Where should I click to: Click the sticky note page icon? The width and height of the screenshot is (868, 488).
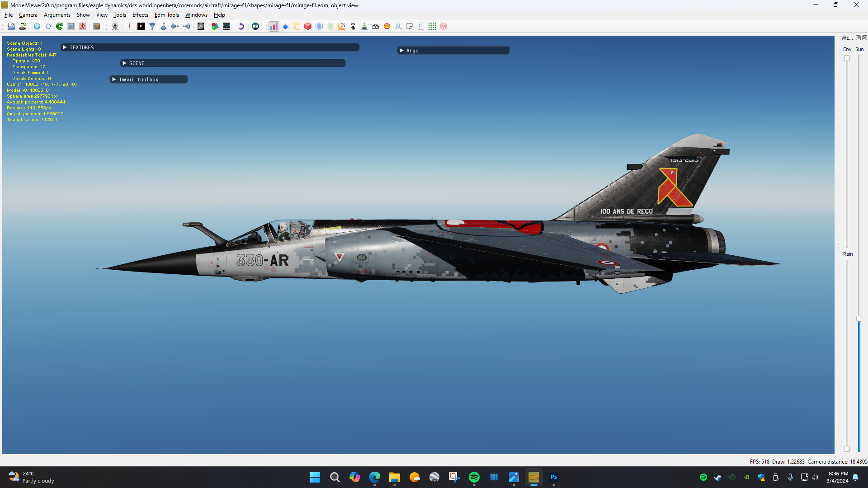pyautogui.click(x=410, y=26)
